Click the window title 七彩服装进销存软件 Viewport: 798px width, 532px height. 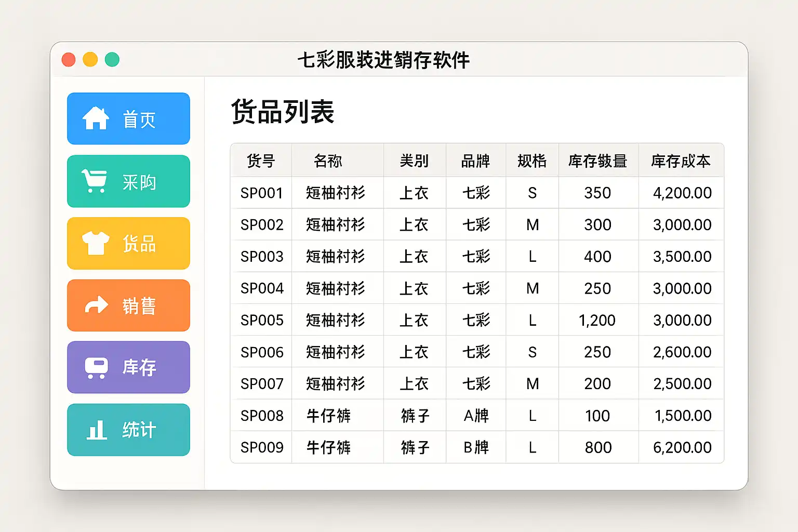point(383,60)
